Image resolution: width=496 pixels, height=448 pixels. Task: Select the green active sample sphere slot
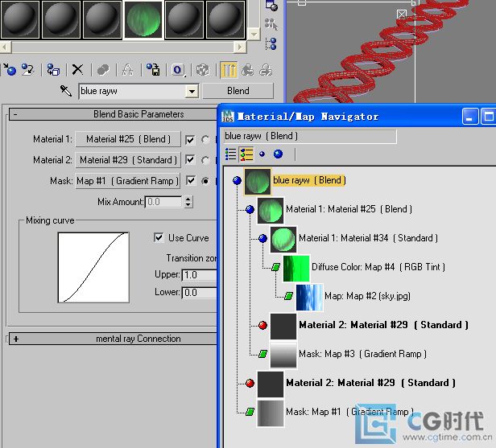143,19
